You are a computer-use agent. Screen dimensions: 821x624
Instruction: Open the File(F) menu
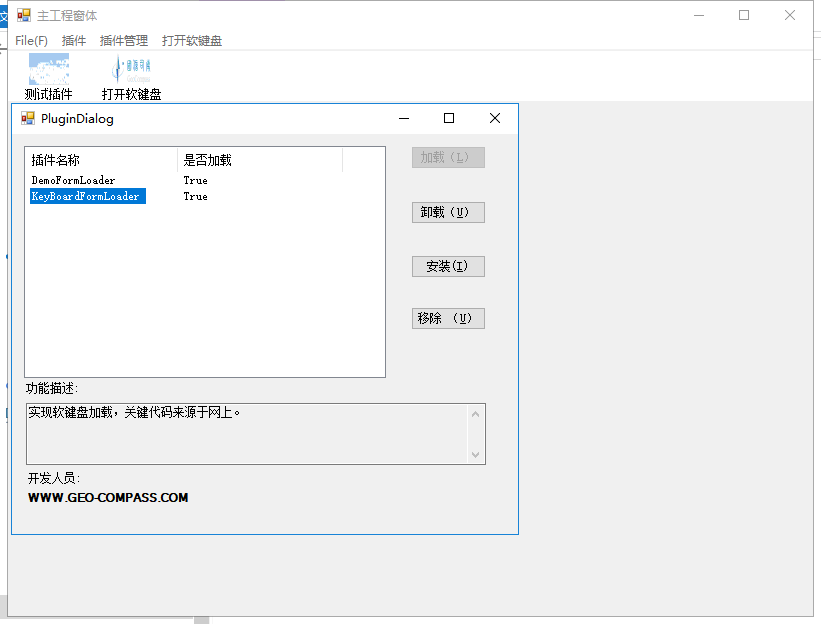32,41
